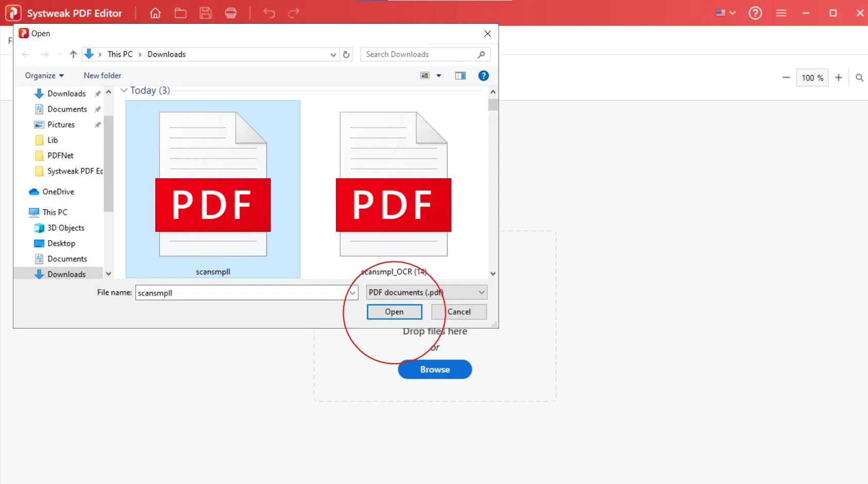Zoom out using the minus button
Viewport: 868px width, 484px height.
(x=786, y=77)
